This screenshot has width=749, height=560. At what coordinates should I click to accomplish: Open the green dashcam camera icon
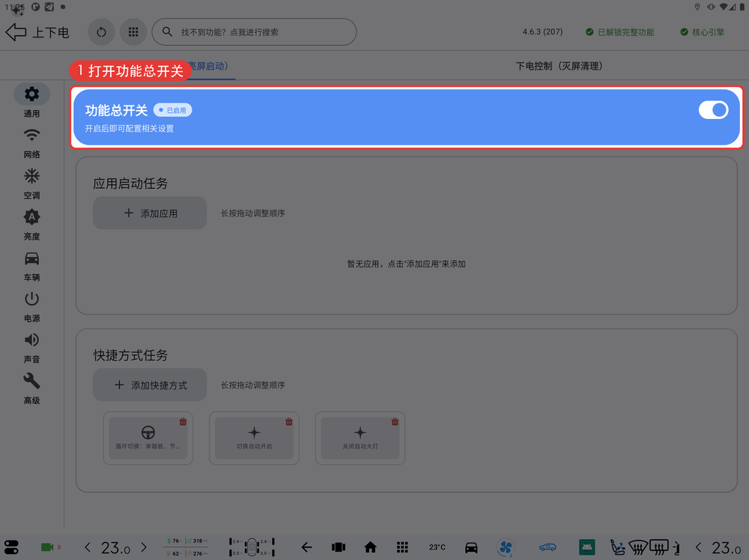(x=47, y=547)
